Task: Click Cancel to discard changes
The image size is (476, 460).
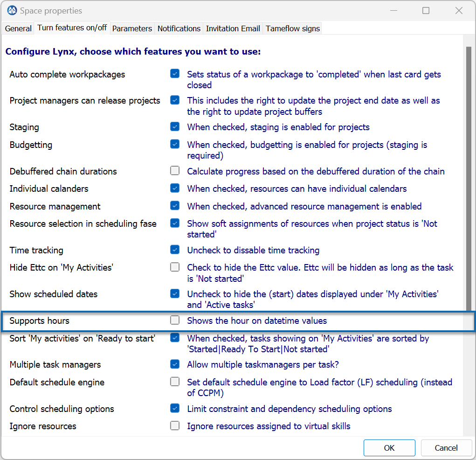Action: click(x=446, y=448)
